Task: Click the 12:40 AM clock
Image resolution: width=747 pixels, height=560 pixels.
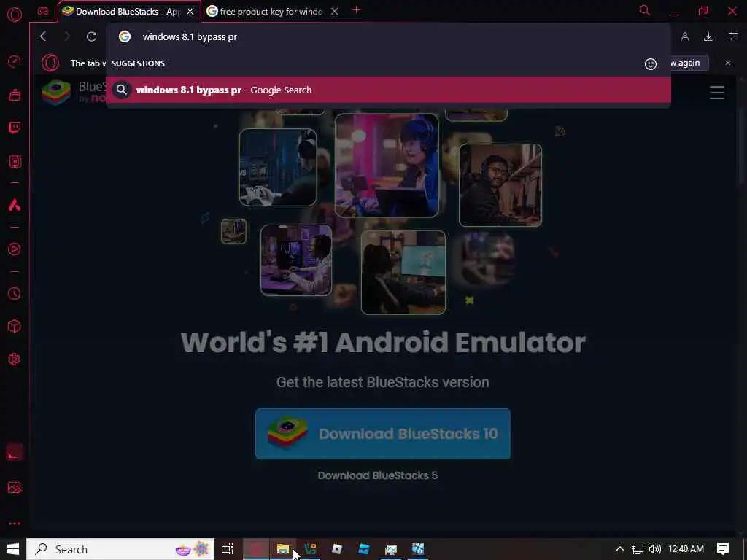Action: click(x=686, y=549)
